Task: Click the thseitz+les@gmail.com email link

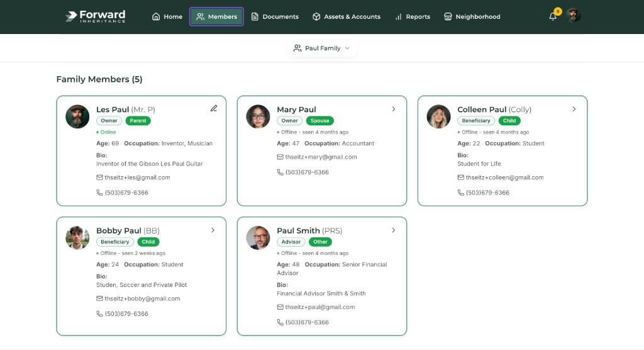Action: click(x=137, y=178)
